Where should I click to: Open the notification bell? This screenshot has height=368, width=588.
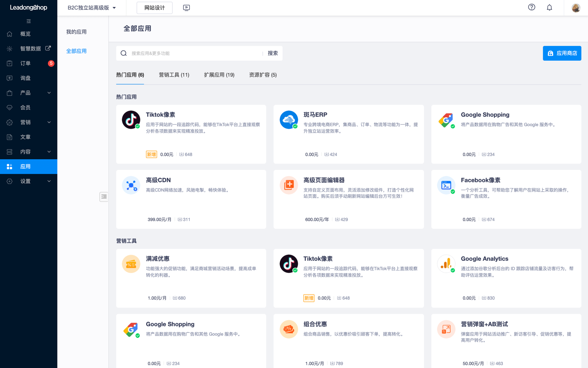coord(549,7)
